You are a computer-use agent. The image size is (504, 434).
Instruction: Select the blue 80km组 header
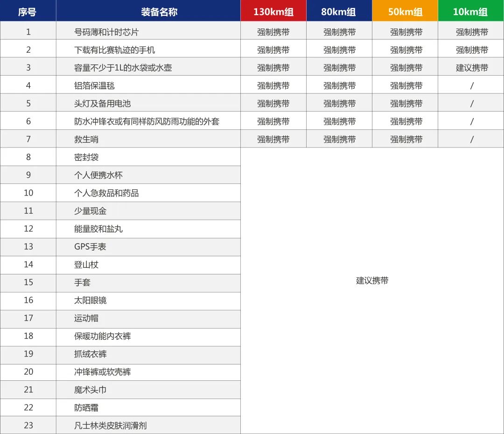(338, 12)
